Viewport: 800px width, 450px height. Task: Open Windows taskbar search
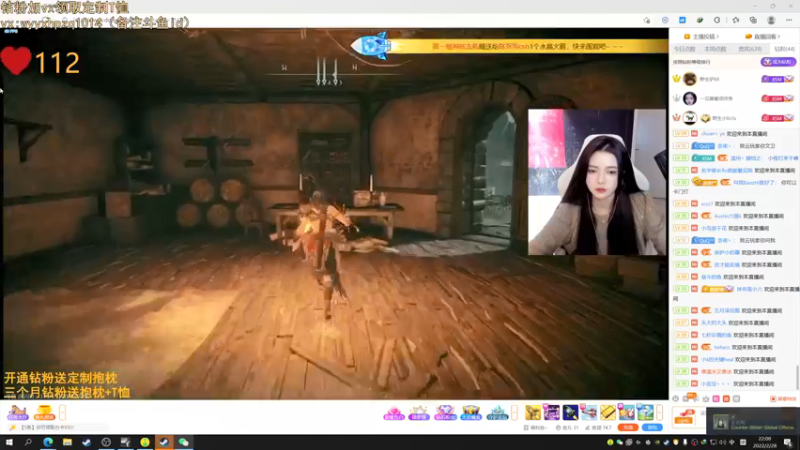[x=28, y=442]
